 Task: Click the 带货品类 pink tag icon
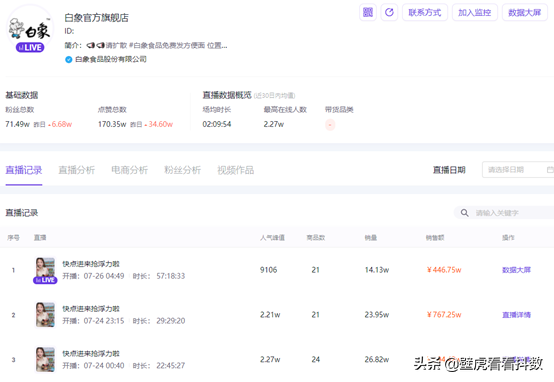(x=330, y=125)
